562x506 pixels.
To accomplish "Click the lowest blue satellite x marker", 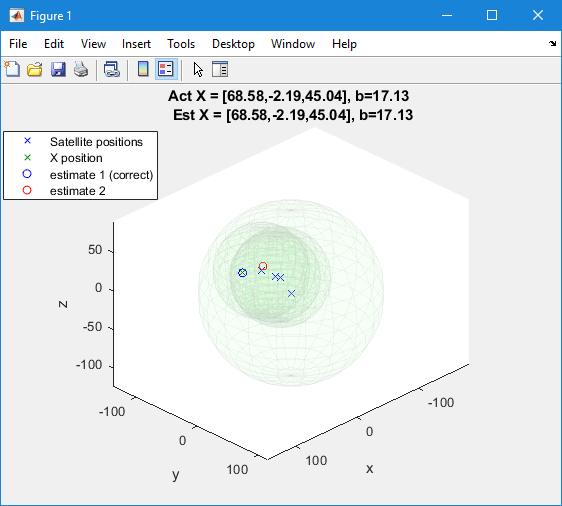I will 291,293.
